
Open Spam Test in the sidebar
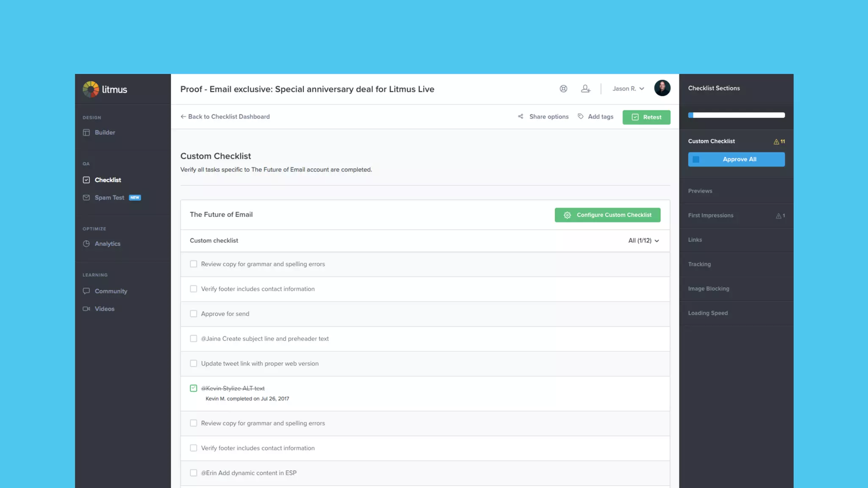coord(109,197)
